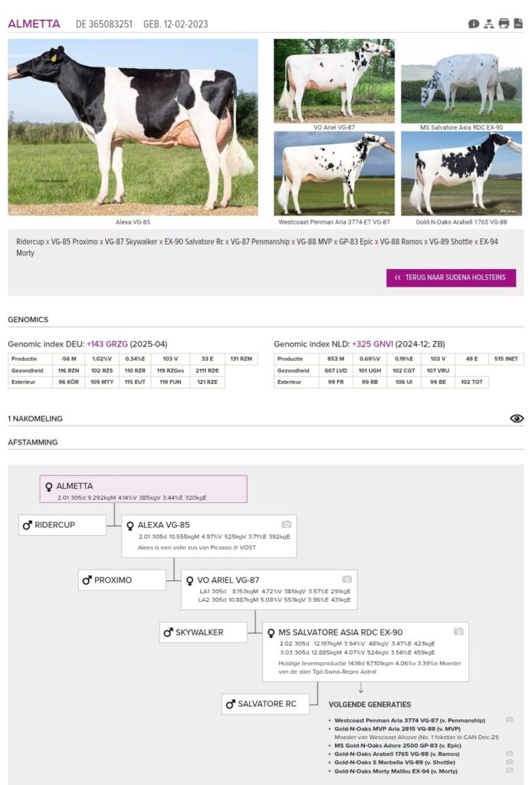
Task: Click camera icon beside Westcoast Penman Aria
Action: pyautogui.click(x=510, y=720)
